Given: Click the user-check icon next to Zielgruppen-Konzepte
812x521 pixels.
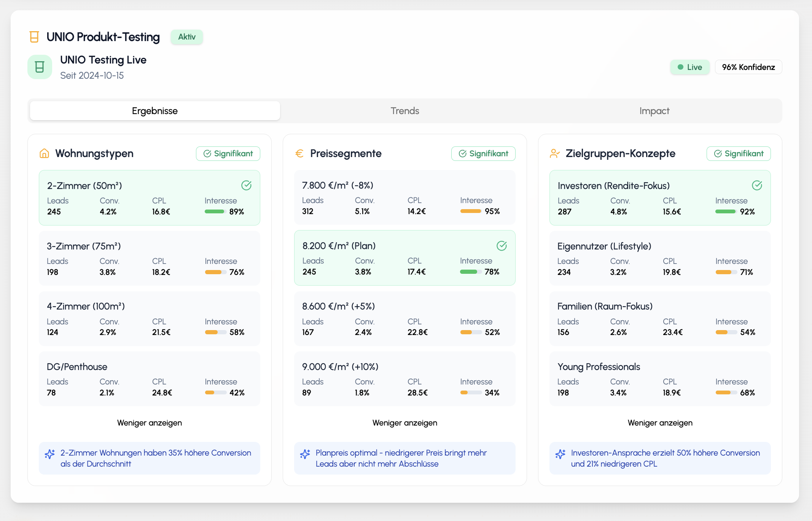Looking at the screenshot, I should (554, 153).
